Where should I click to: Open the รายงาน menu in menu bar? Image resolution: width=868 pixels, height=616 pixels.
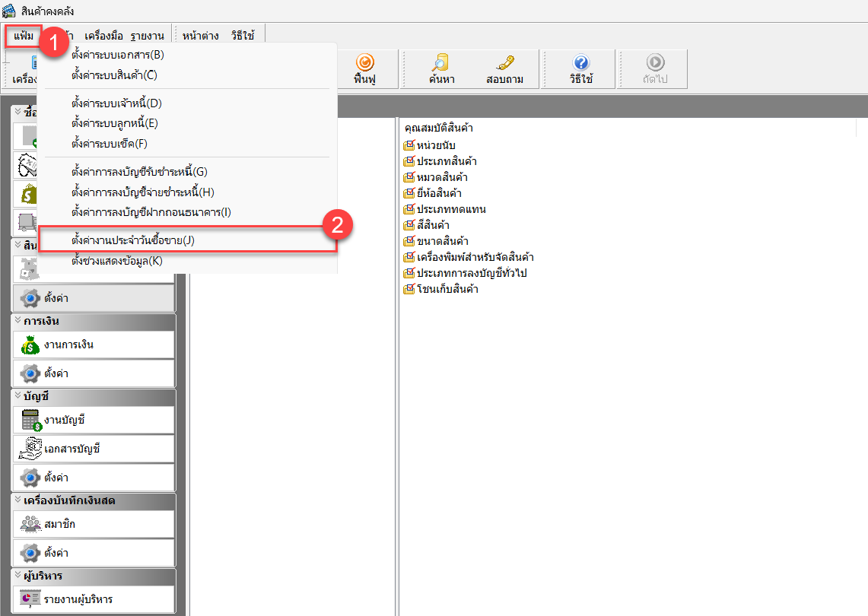146,36
